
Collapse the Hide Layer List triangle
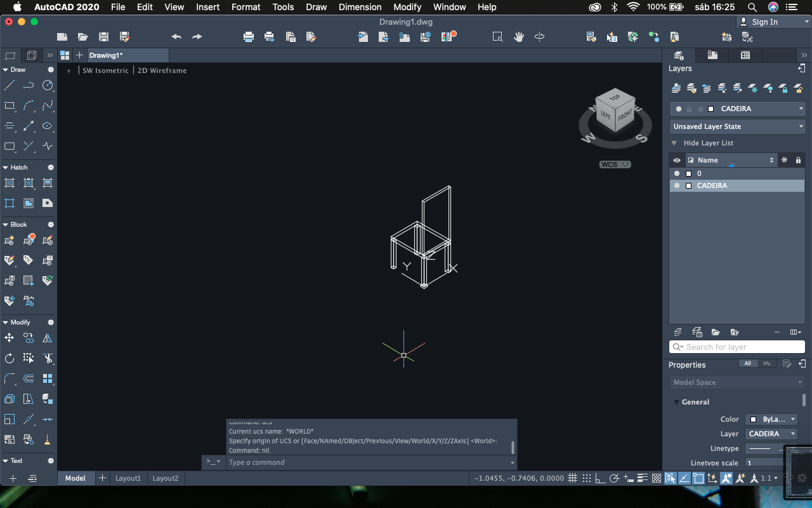click(674, 144)
